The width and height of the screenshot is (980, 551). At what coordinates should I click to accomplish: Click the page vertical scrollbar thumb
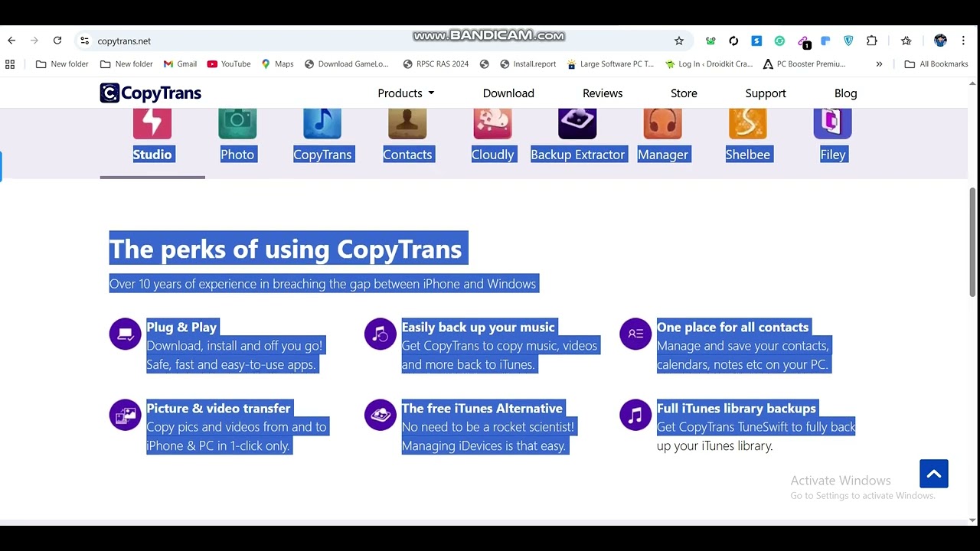[x=972, y=242]
